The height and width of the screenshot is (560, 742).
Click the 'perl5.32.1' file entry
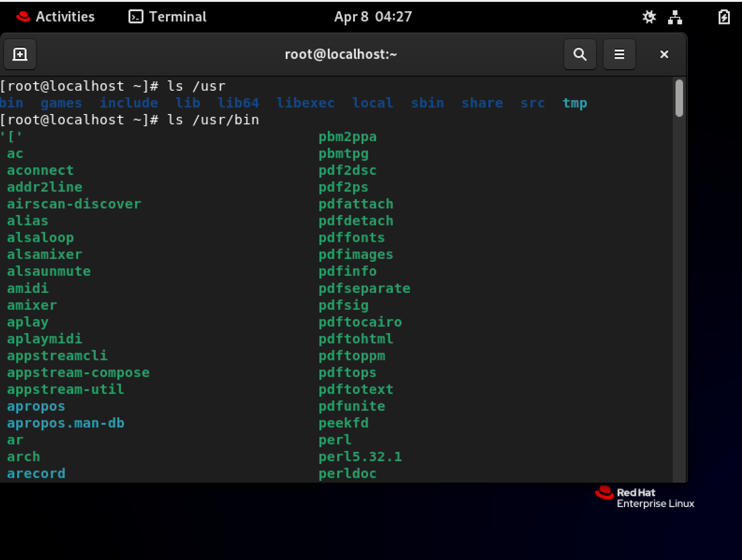(x=361, y=457)
